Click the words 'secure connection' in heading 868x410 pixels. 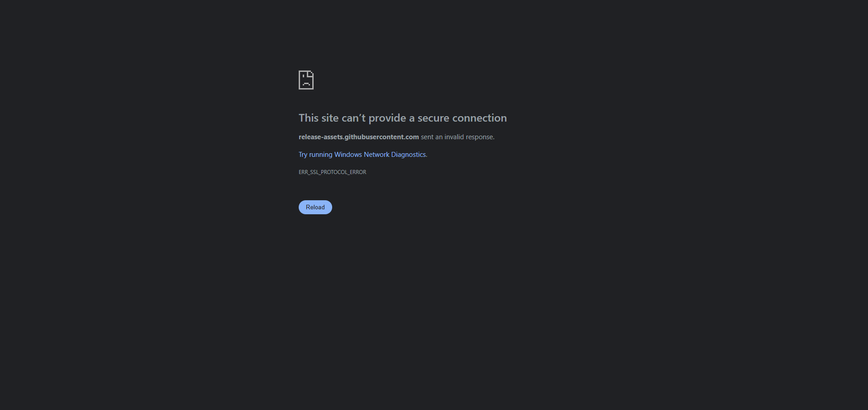click(x=462, y=118)
